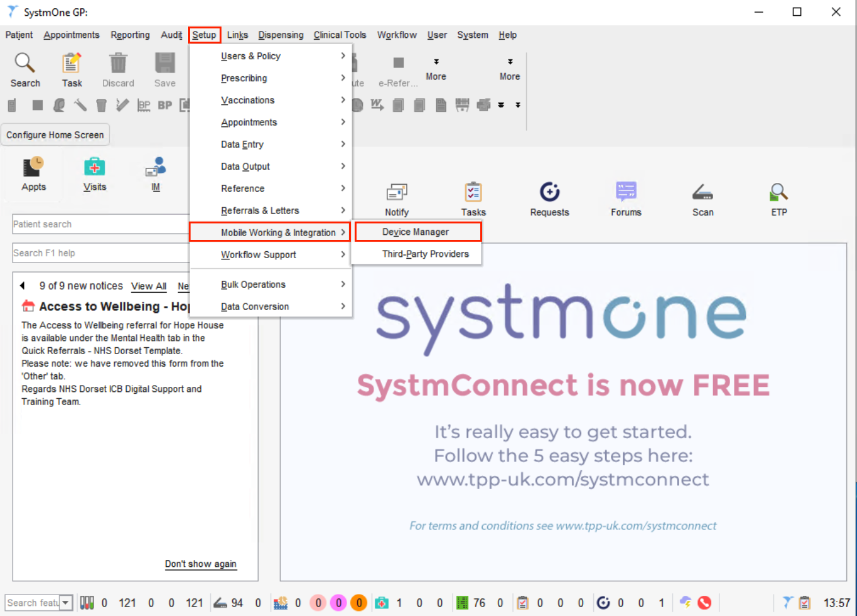Image resolution: width=857 pixels, height=616 pixels.
Task: Expand the Prescribing submenu
Action: click(271, 78)
